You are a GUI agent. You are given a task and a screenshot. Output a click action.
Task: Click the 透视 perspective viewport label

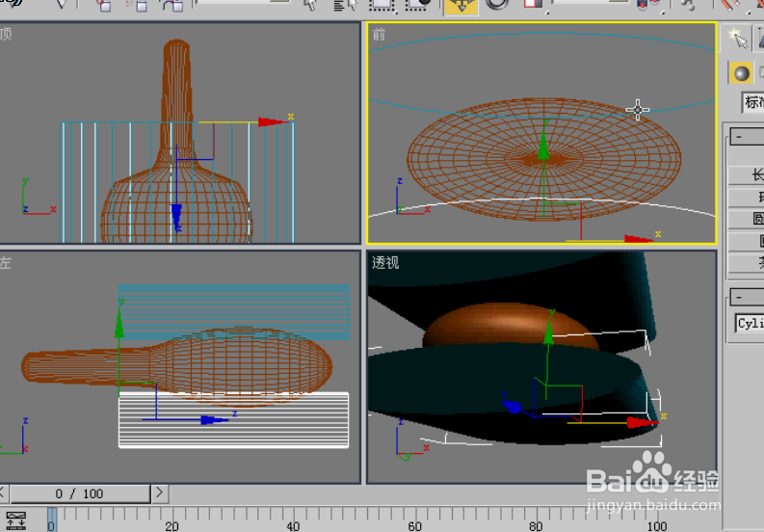pyautogui.click(x=385, y=263)
